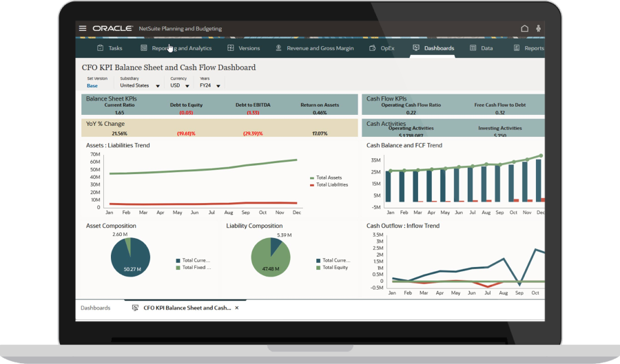The image size is (620, 364).
Task: Click the Data table icon
Action: pyautogui.click(x=473, y=48)
